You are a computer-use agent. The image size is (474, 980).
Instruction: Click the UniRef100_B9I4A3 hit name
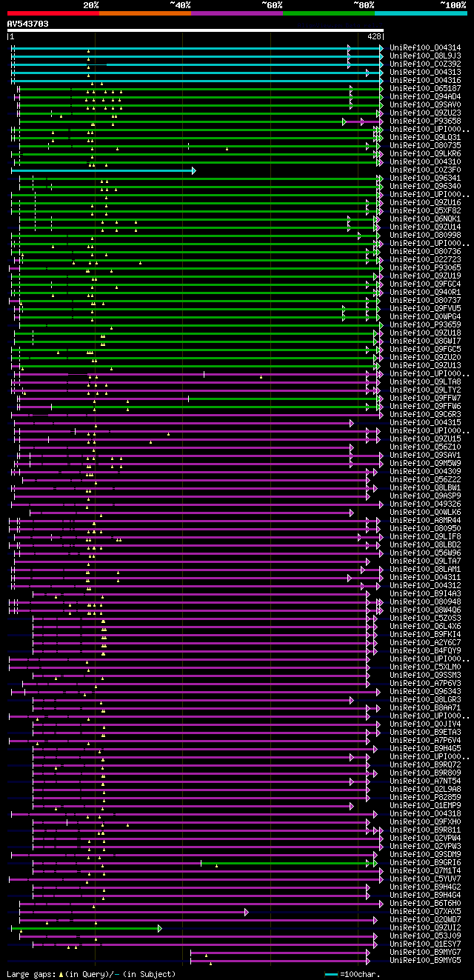tap(426, 594)
